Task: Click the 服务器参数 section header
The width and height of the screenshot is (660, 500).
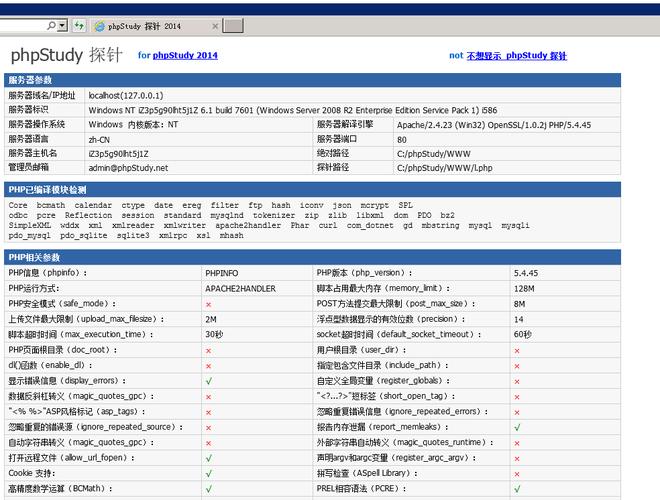Action: (312, 80)
